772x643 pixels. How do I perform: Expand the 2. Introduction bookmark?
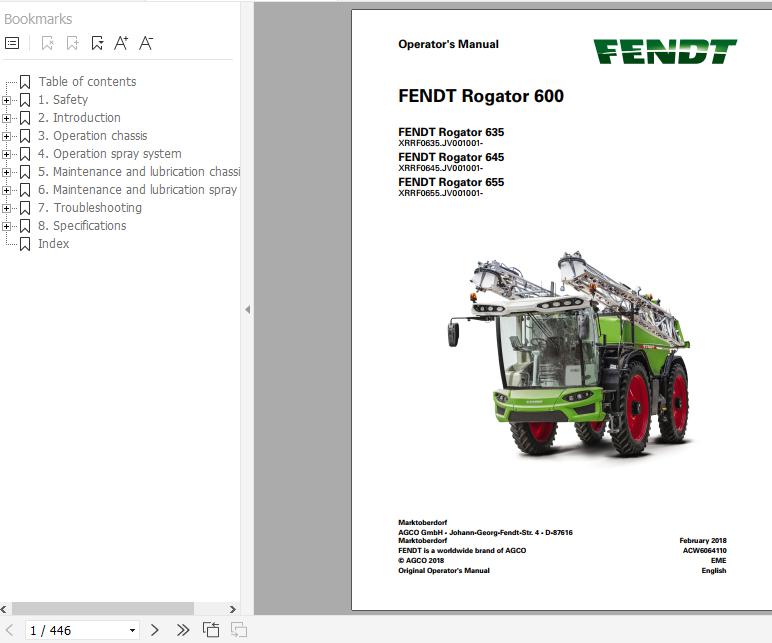(x=6, y=118)
